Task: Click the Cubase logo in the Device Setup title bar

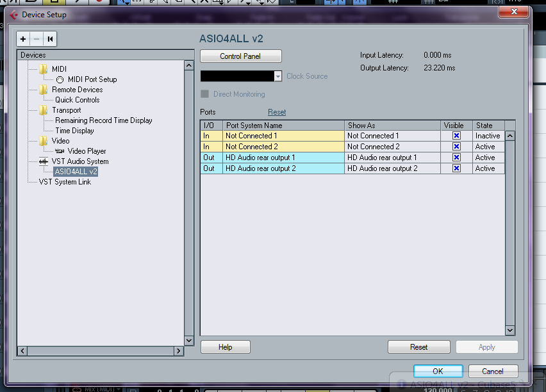Action: coord(13,15)
